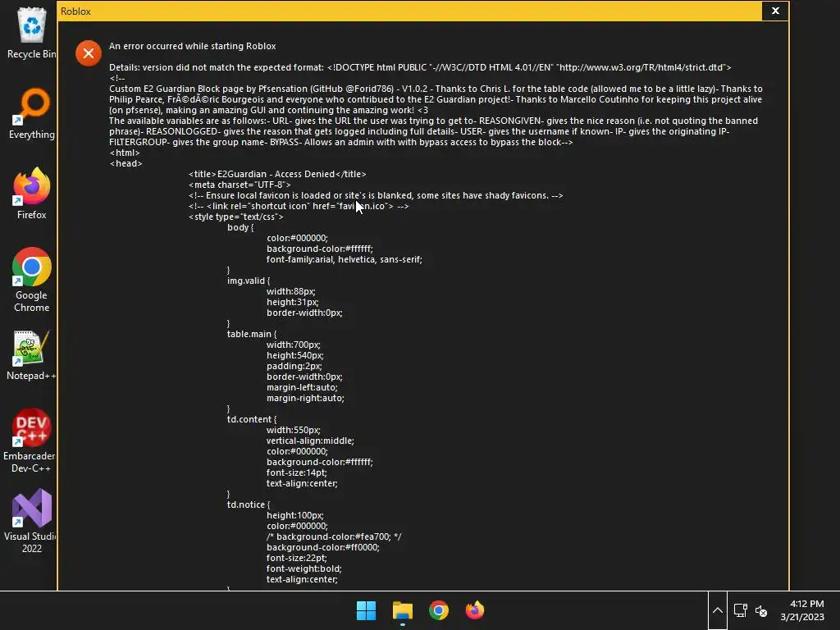Click "An error occurred while starting Roblox"
Image resolution: width=840 pixels, height=630 pixels.
[192, 46]
